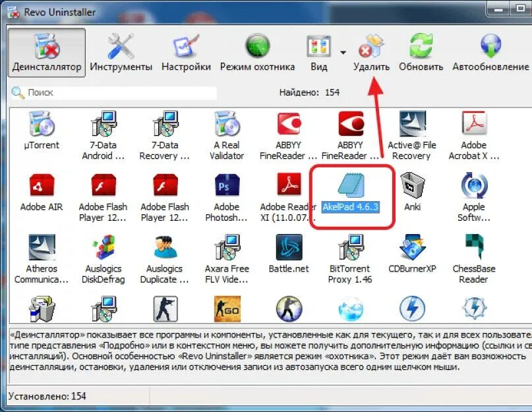
Task: Maximize the Revo Uninstaller window
Action: pos(521,9)
